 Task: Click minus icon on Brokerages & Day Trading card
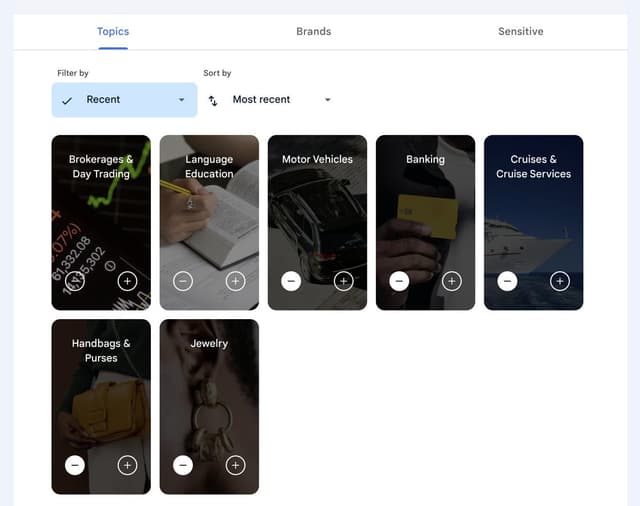[x=75, y=281]
